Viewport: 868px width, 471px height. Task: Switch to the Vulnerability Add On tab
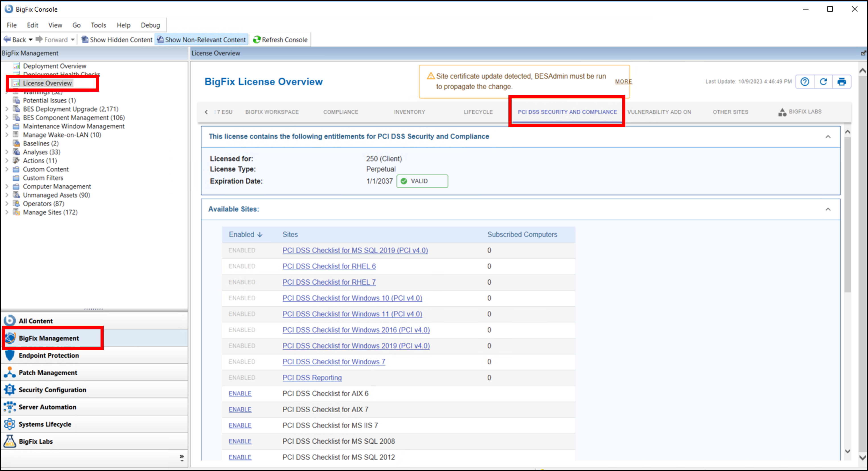pyautogui.click(x=659, y=112)
